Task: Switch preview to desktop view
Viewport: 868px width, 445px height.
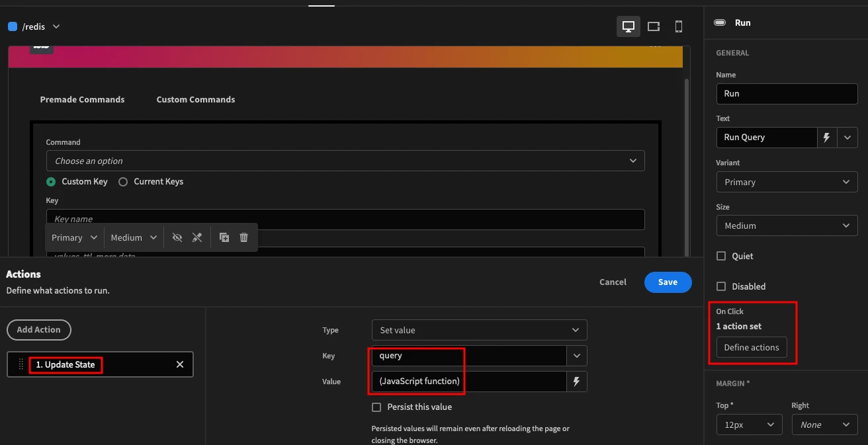Action: tap(629, 26)
